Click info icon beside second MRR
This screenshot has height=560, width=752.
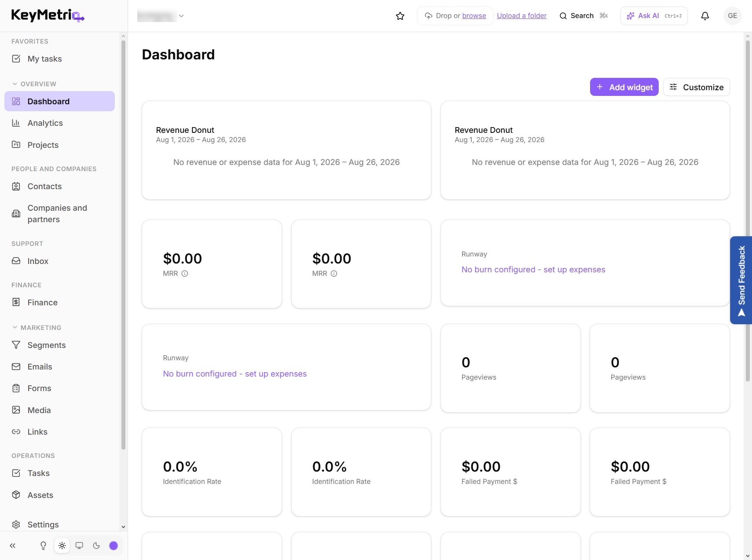pos(334,274)
